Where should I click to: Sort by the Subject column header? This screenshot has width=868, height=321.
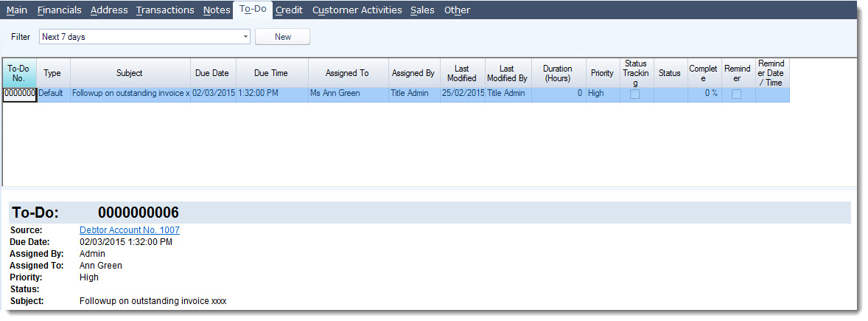click(130, 72)
